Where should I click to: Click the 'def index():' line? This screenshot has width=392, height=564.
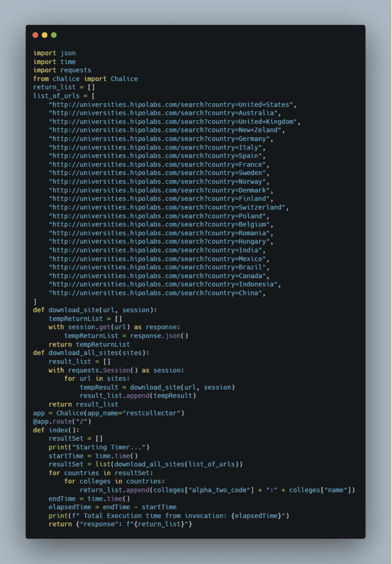click(x=56, y=430)
